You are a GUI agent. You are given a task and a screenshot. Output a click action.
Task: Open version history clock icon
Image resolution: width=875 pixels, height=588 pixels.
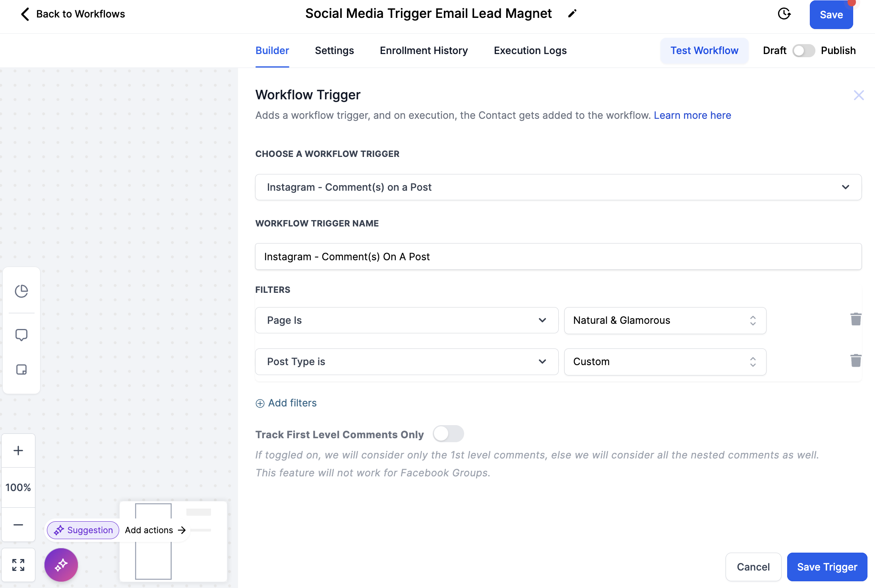[784, 14]
